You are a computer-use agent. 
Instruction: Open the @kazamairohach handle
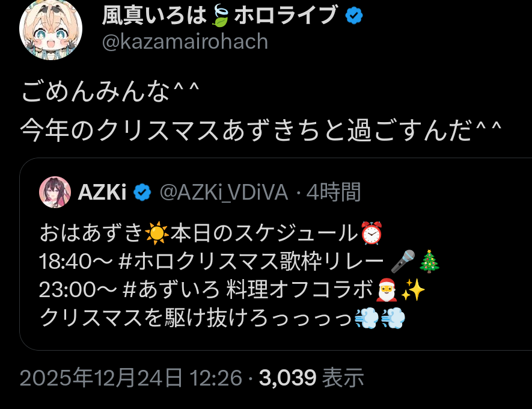point(185,42)
